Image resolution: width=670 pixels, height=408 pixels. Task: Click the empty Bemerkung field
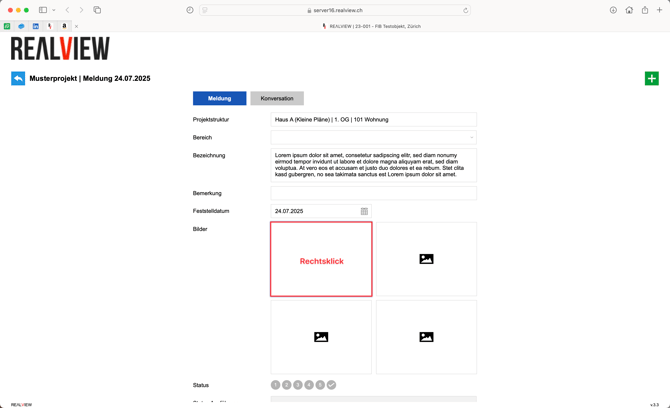[x=373, y=193]
